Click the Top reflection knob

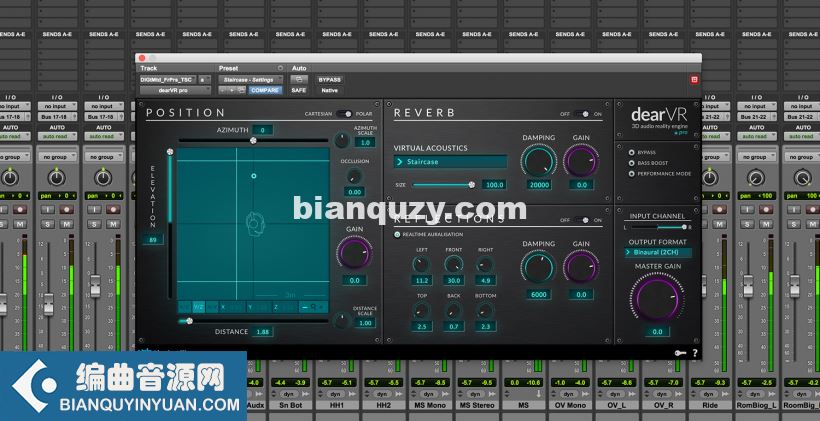click(422, 311)
